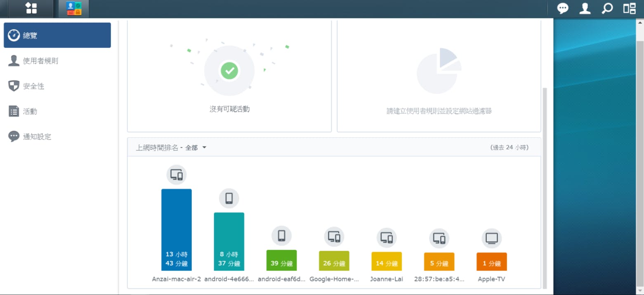Click the search magnifier icon
This screenshot has height=295, width=644.
(606, 8)
